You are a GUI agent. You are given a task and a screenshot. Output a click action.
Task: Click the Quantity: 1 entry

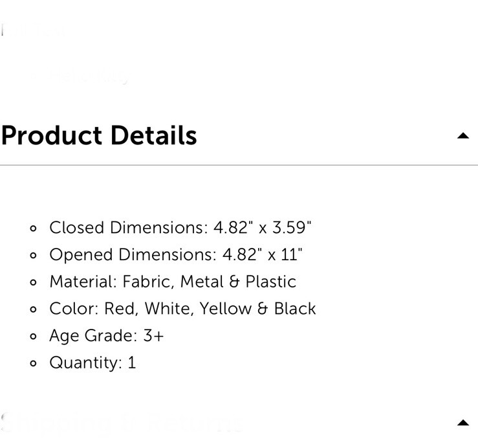point(92,363)
